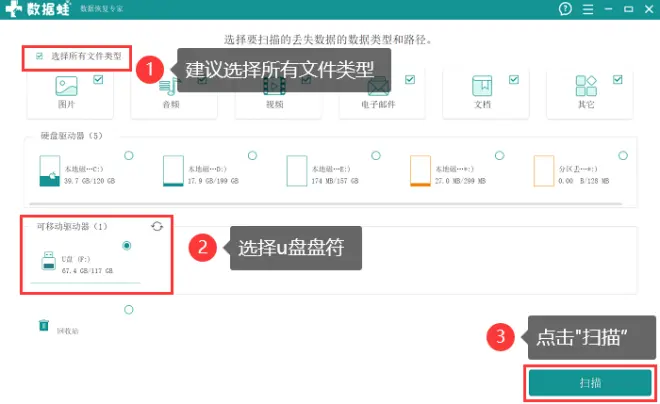Refresh the 可移动驱动器 list
The image size is (660, 404).
click(157, 227)
